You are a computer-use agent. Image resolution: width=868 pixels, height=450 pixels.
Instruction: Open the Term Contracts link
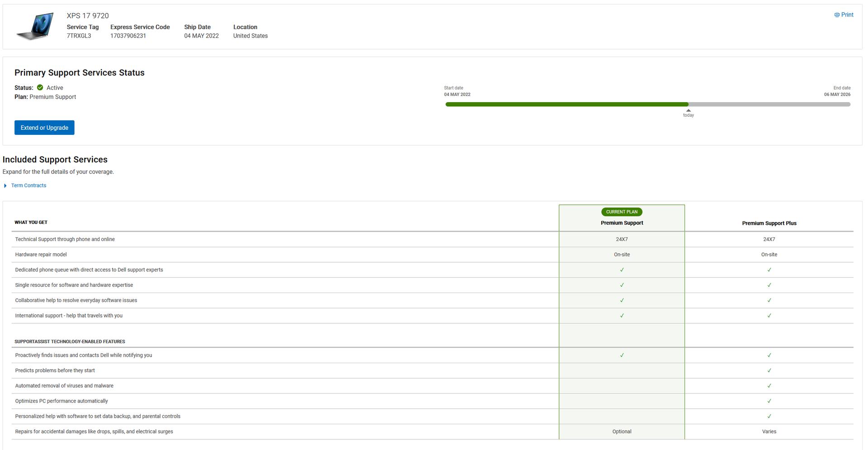[x=28, y=185]
